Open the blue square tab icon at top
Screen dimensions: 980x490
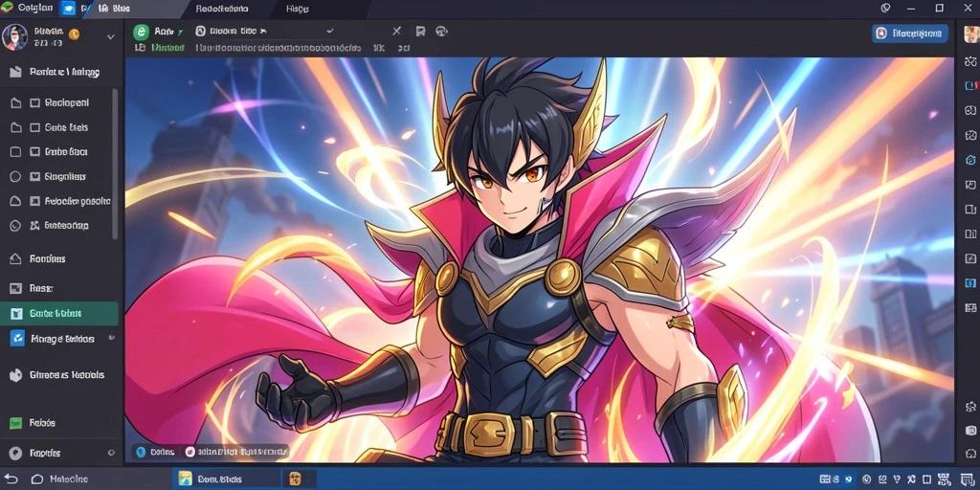pos(69,9)
